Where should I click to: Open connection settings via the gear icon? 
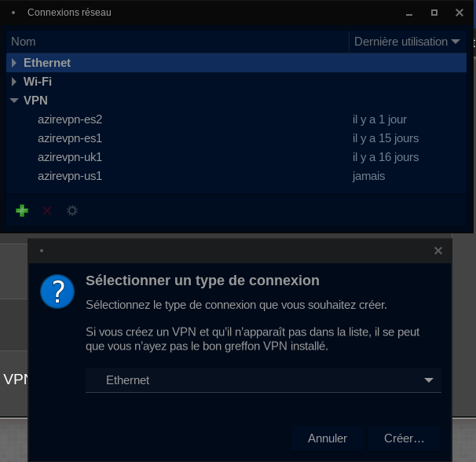[x=72, y=211]
